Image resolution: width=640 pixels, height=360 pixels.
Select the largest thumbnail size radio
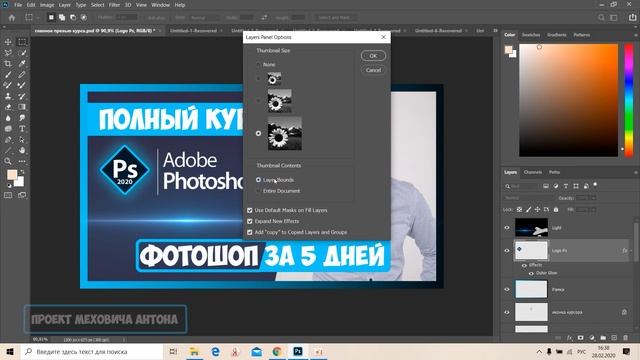[x=258, y=133]
